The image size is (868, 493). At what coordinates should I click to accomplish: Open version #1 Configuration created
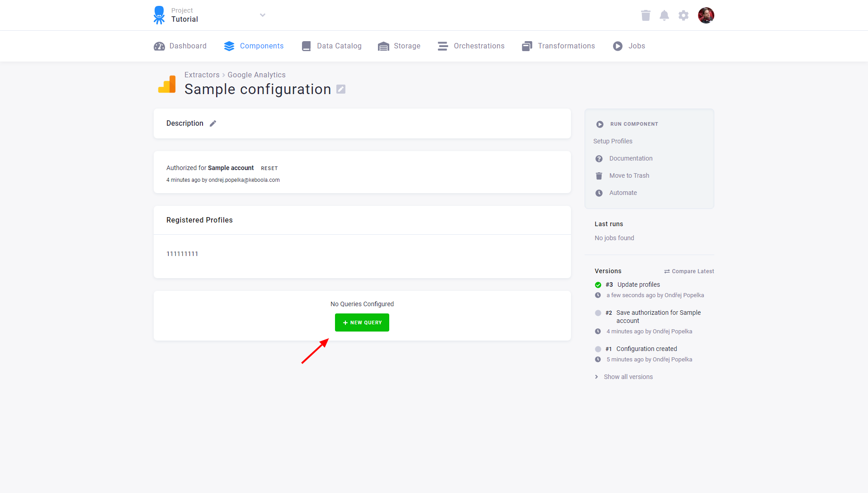646,349
